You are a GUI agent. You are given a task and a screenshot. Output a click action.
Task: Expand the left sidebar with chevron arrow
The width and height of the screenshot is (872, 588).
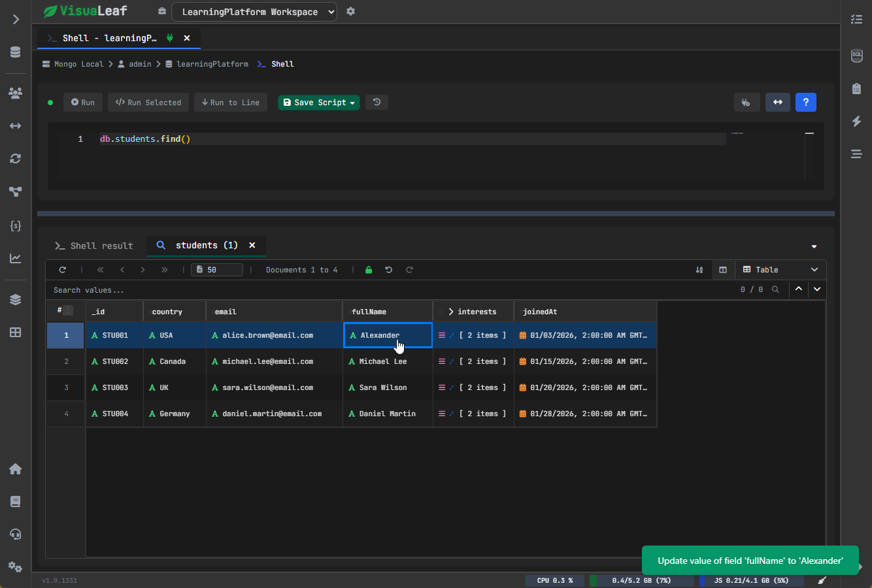coord(16,20)
